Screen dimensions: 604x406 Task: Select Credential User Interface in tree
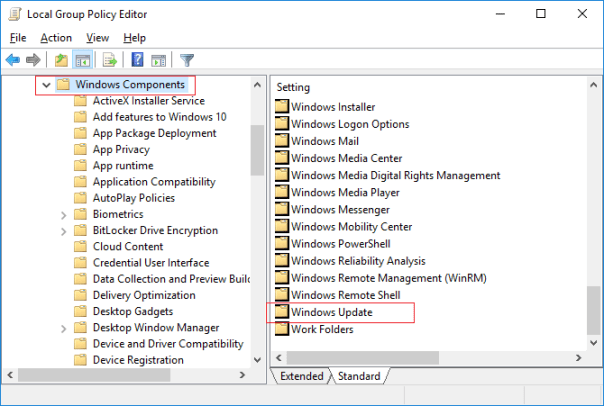(x=151, y=263)
